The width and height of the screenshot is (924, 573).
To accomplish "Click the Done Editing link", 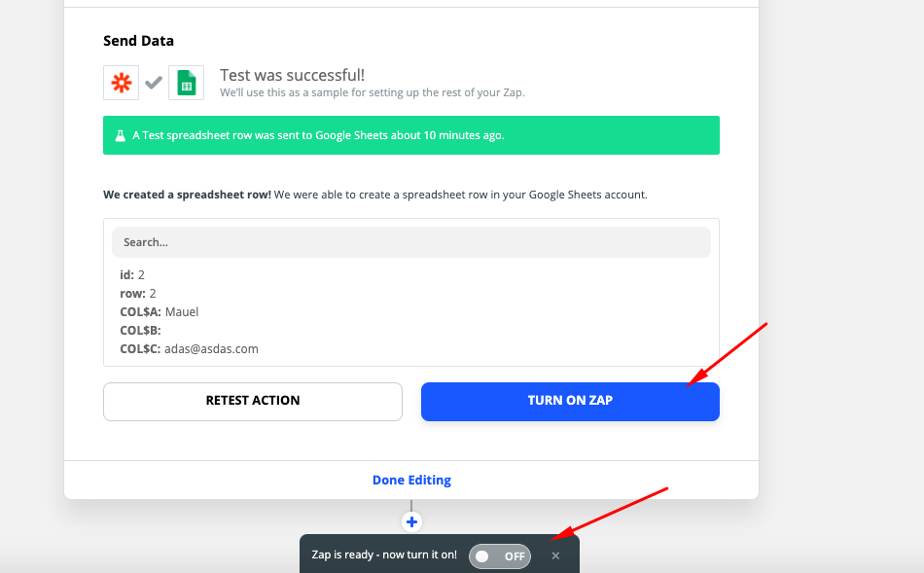I will [x=411, y=480].
